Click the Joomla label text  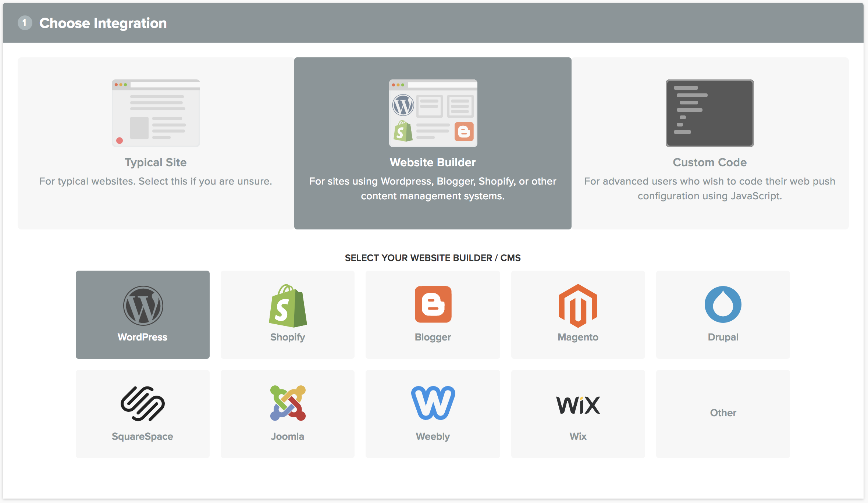click(287, 436)
